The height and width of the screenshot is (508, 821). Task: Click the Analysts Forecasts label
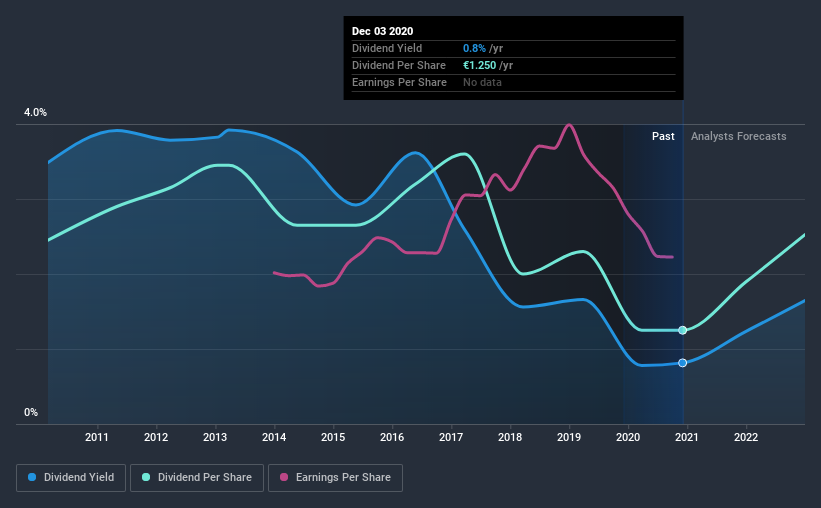[738, 136]
